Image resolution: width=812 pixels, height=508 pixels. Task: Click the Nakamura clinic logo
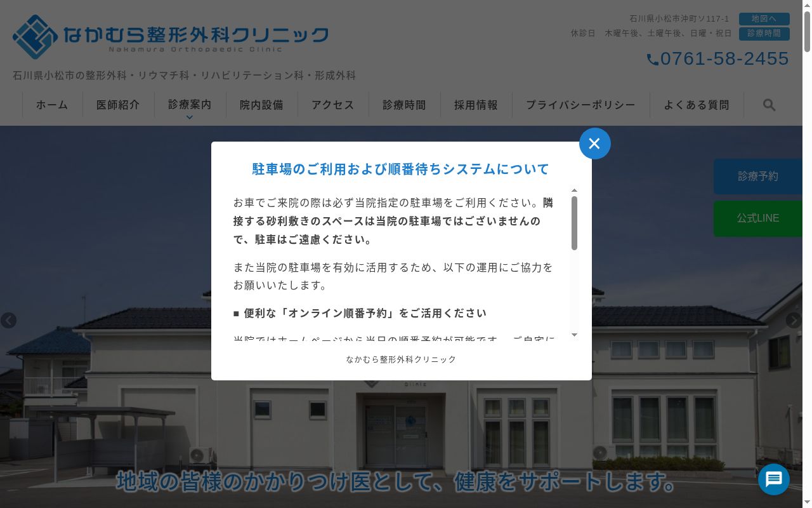pos(170,36)
